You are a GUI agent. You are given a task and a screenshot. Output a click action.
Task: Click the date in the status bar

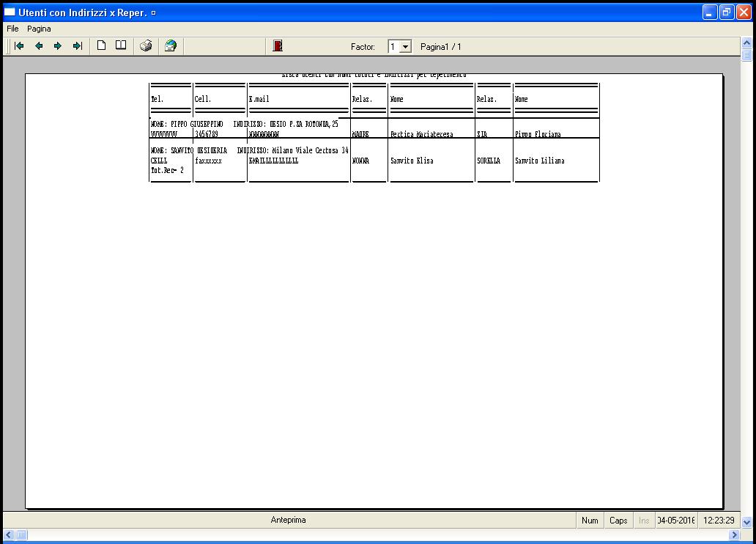pos(676,521)
